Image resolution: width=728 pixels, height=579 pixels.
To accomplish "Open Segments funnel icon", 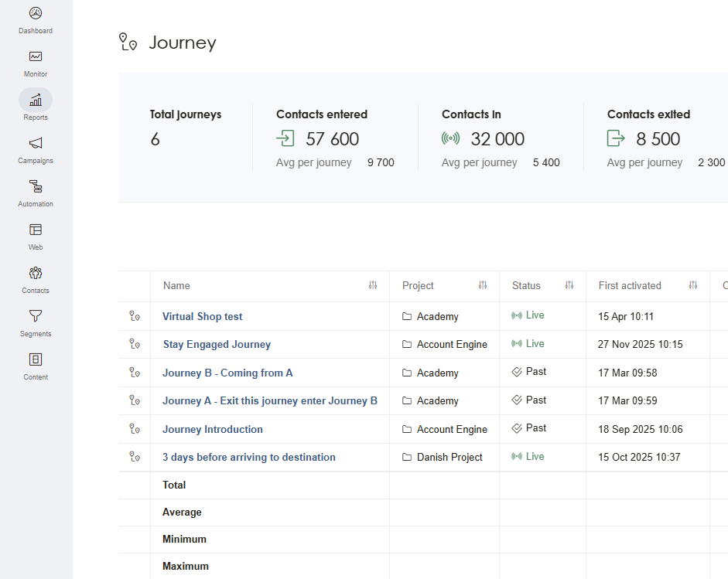I will pyautogui.click(x=36, y=316).
